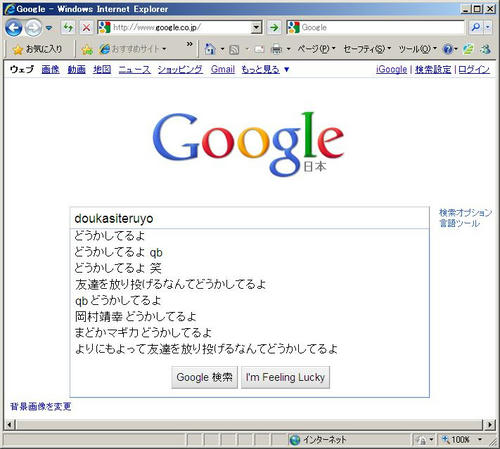500x449 pixels.
Task: Open the 地図 maps link
Action: pos(102,69)
